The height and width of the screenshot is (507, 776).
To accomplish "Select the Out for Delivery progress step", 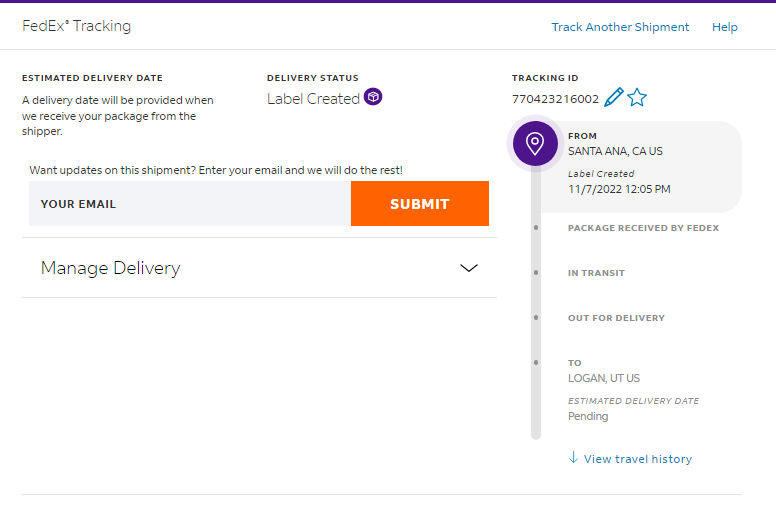I will [x=616, y=318].
